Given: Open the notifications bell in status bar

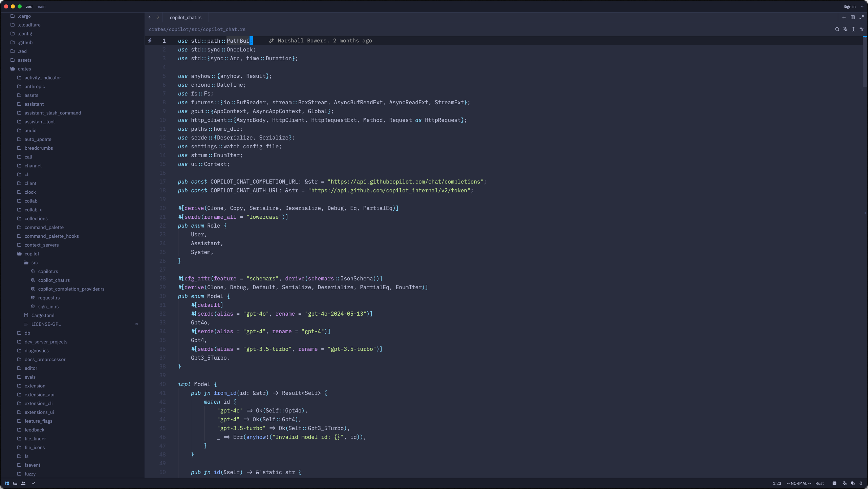Looking at the screenshot, I should pyautogui.click(x=861, y=483).
